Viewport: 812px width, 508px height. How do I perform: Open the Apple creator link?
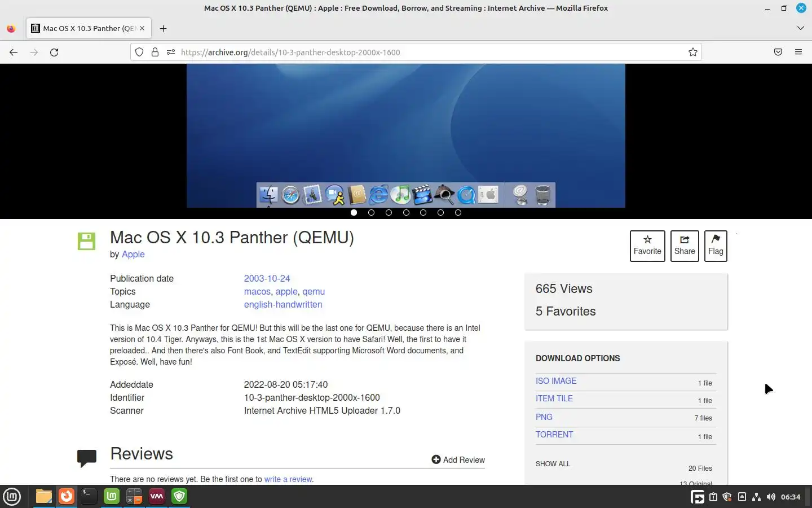(x=133, y=254)
